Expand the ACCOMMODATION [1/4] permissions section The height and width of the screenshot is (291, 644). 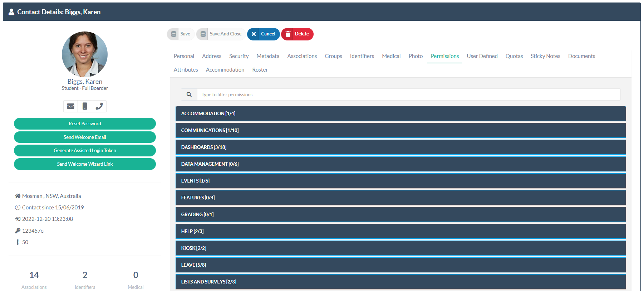pos(401,113)
